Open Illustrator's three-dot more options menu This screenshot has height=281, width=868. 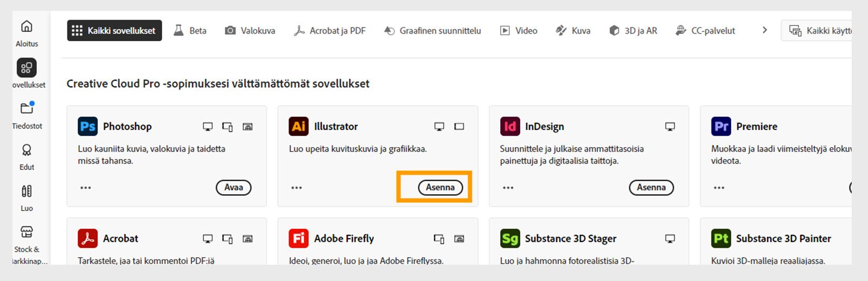pyautogui.click(x=296, y=188)
